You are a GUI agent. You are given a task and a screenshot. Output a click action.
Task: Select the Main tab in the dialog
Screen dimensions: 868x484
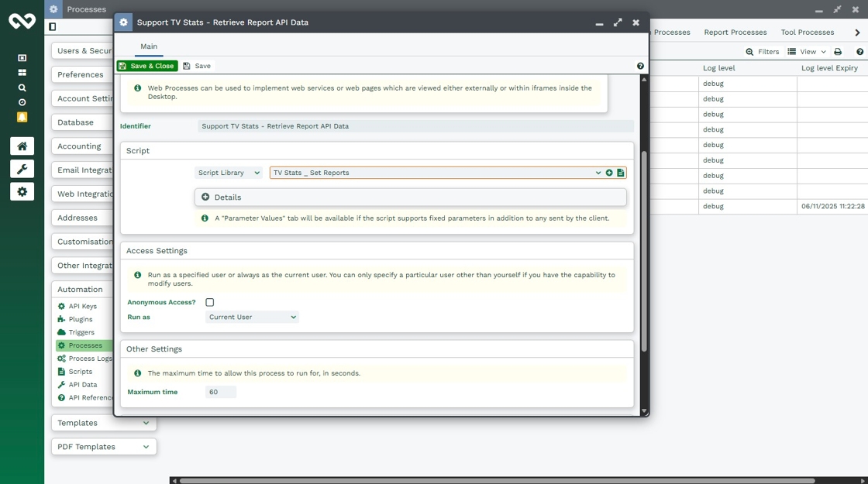149,46
